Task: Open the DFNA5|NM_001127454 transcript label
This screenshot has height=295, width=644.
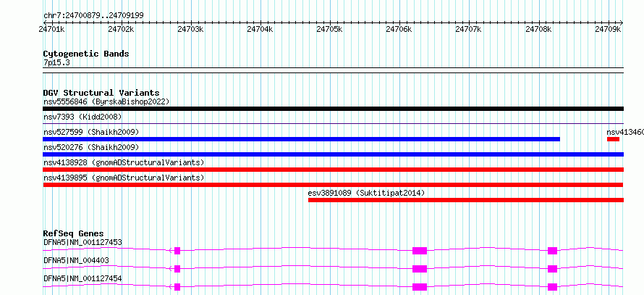Action: point(82,278)
